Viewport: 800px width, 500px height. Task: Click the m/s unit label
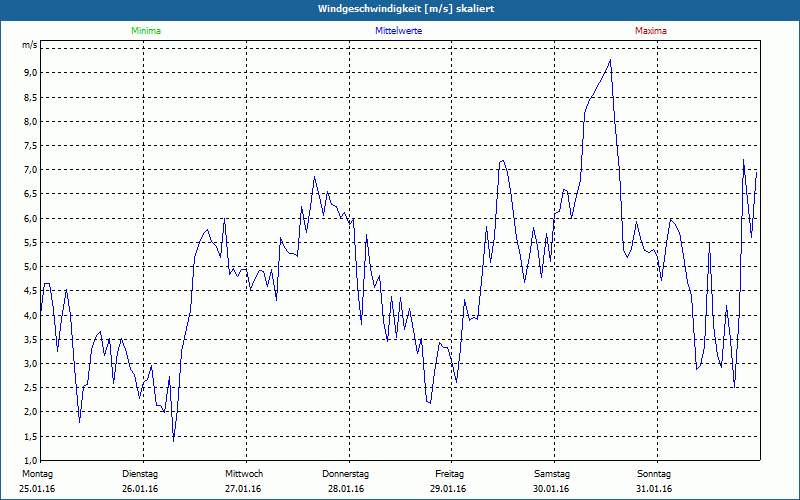(x=30, y=45)
